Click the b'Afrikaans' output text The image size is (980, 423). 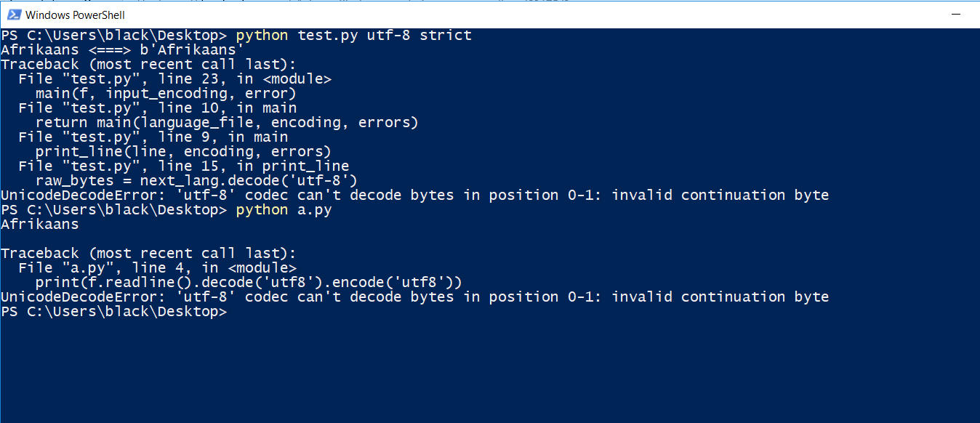tap(192, 49)
